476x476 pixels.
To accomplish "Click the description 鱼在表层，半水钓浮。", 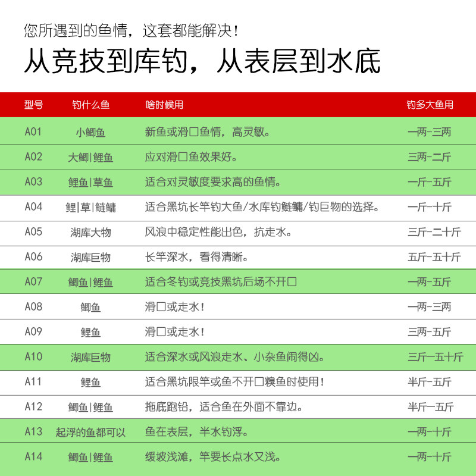I will 196,432.
